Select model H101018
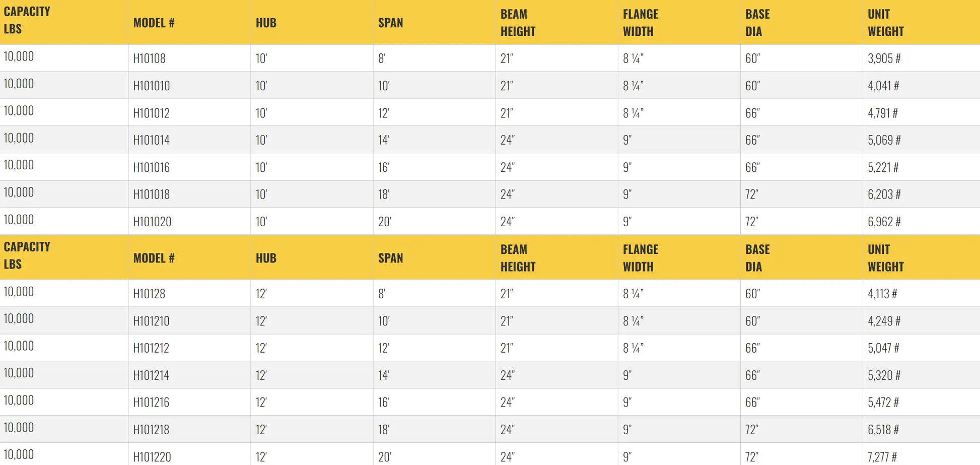This screenshot has height=465, width=980. (151, 194)
